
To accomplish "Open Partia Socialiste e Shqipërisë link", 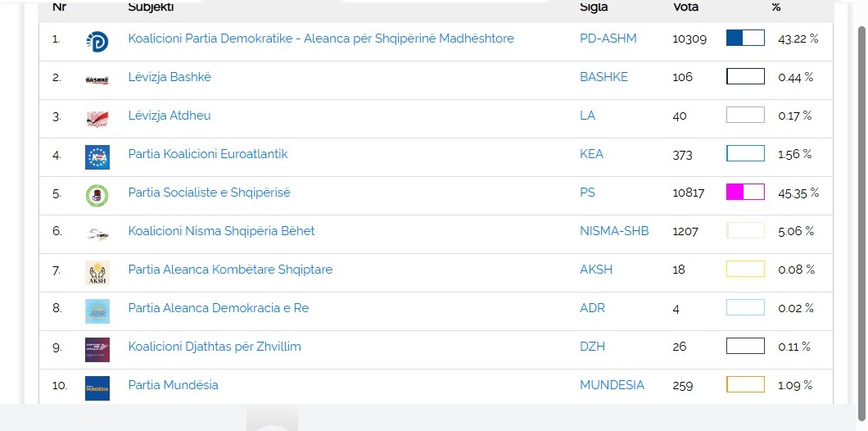I will tap(210, 193).
